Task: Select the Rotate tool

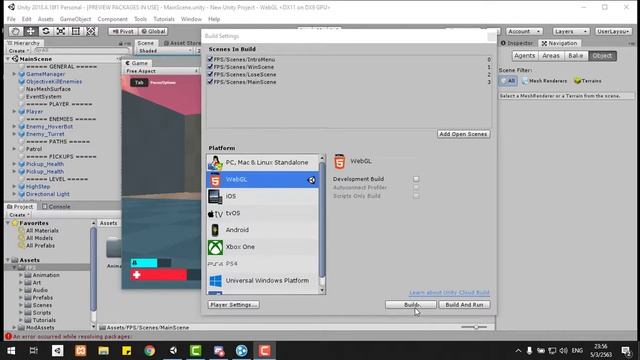Action: [x=46, y=31]
